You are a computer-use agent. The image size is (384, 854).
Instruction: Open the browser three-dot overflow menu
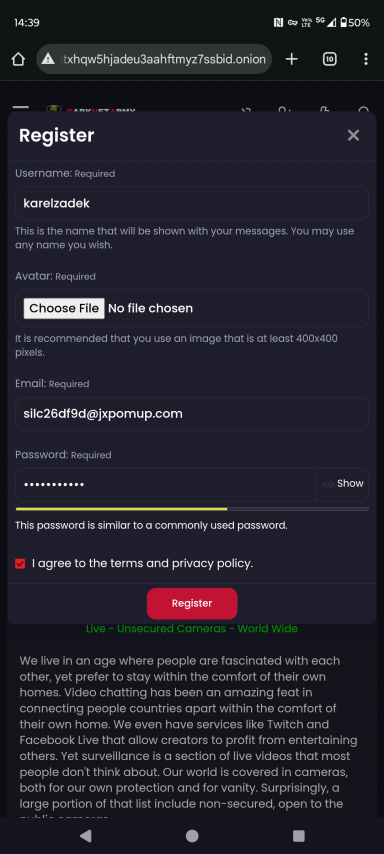click(x=366, y=59)
